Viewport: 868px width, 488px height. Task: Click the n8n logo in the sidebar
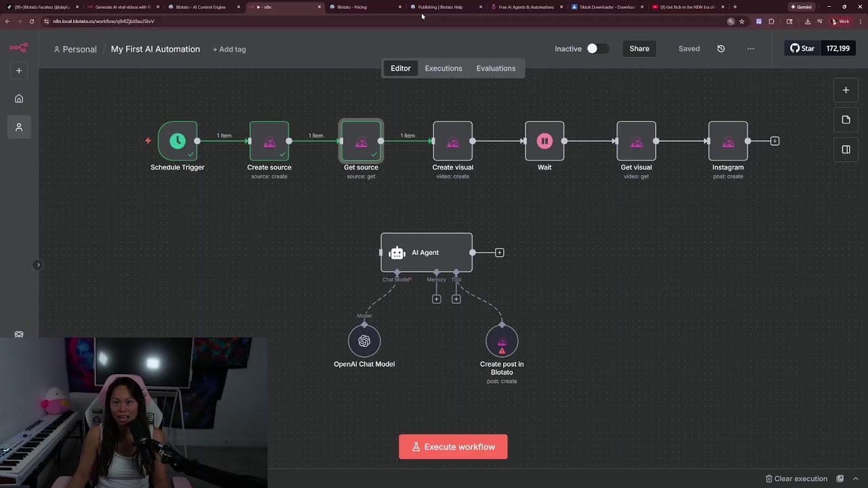click(x=18, y=47)
